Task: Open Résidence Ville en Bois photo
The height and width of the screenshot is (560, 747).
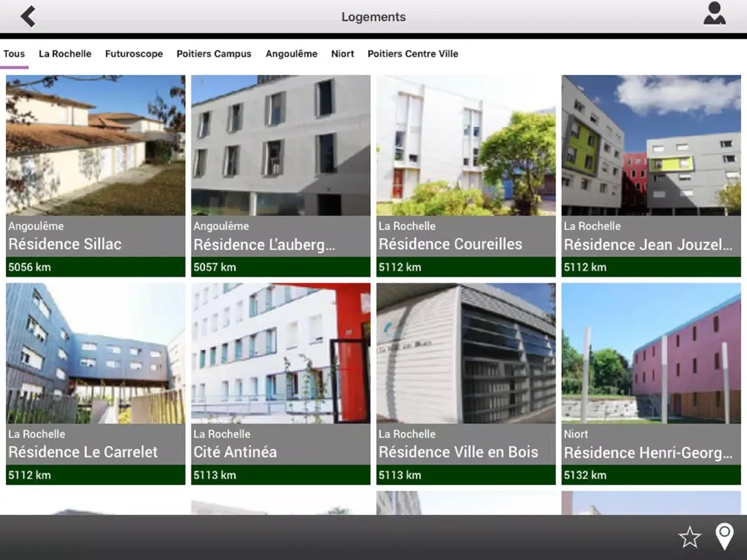Action: coord(466,354)
